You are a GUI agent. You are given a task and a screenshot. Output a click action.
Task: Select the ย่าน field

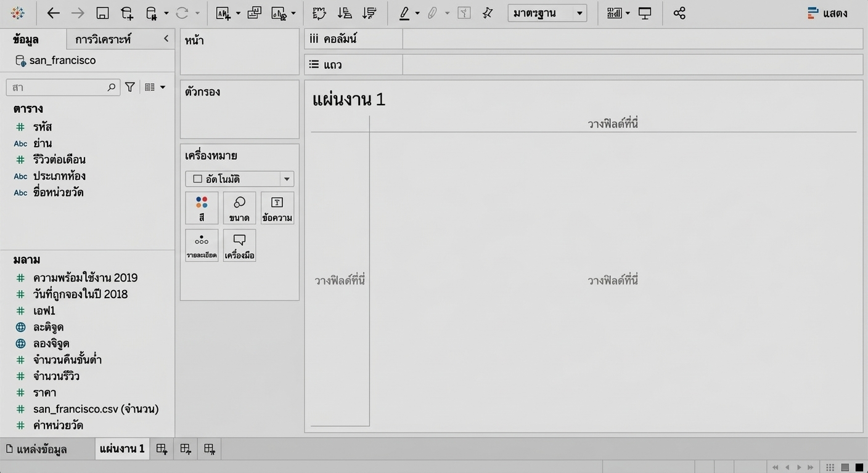click(43, 144)
